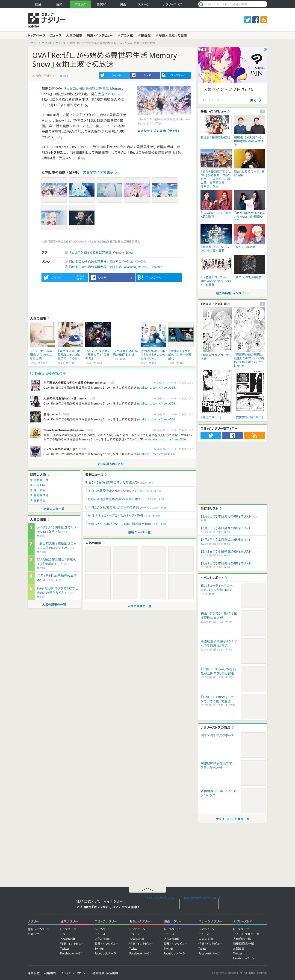Image resolution: width=295 pixels, height=980 pixels.
Task: Click the tag icon link Re:ゼロ Memory Snow
Action: click(101, 252)
